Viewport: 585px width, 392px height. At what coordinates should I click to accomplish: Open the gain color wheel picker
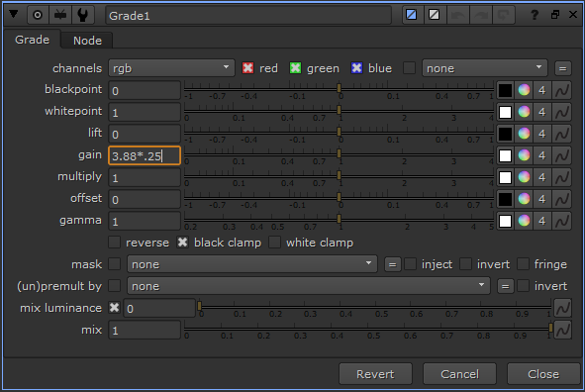(x=524, y=155)
